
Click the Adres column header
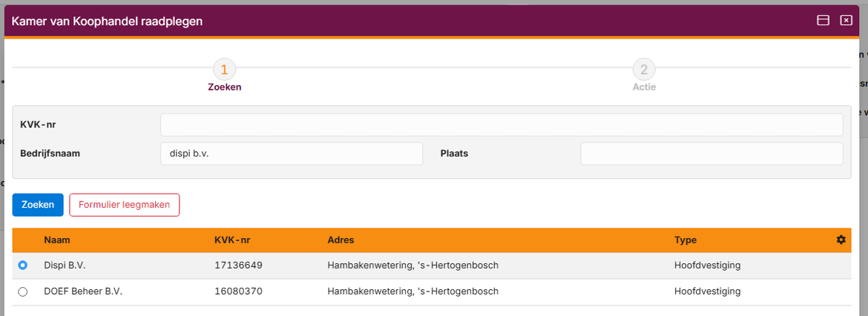pyautogui.click(x=341, y=240)
